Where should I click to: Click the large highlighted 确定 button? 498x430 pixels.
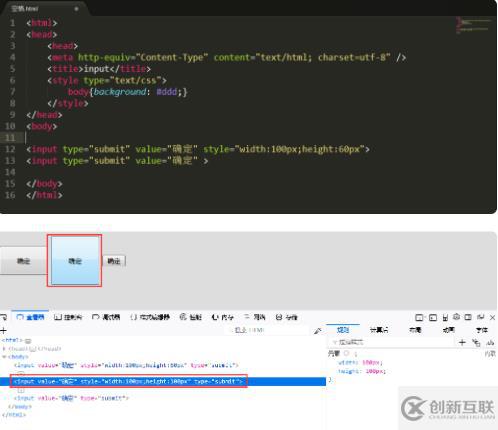[x=74, y=261]
